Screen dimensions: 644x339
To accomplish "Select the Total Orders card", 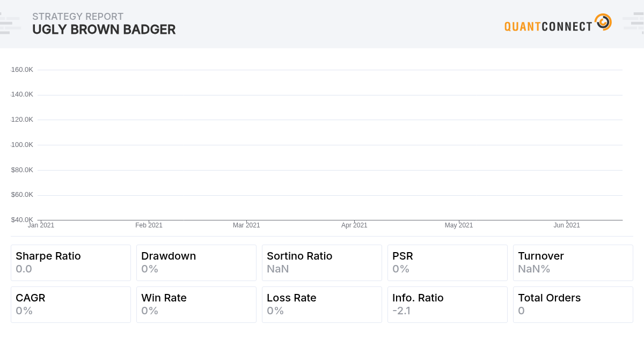I will point(573,305).
